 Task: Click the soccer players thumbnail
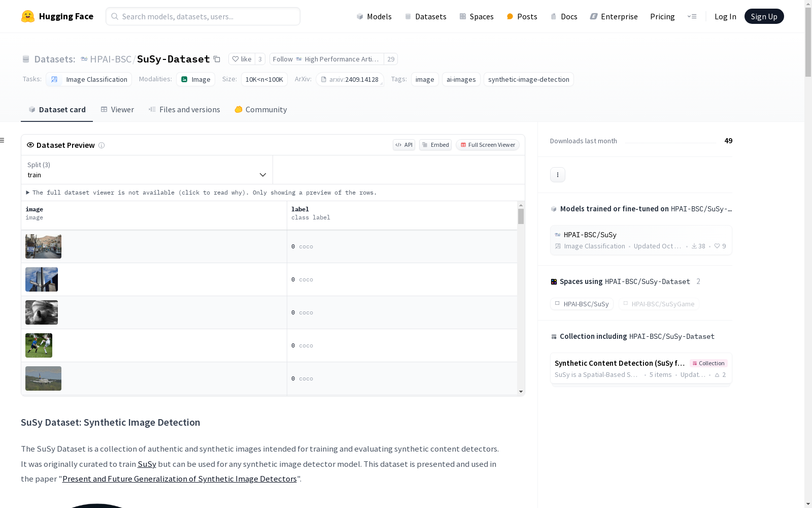click(39, 345)
